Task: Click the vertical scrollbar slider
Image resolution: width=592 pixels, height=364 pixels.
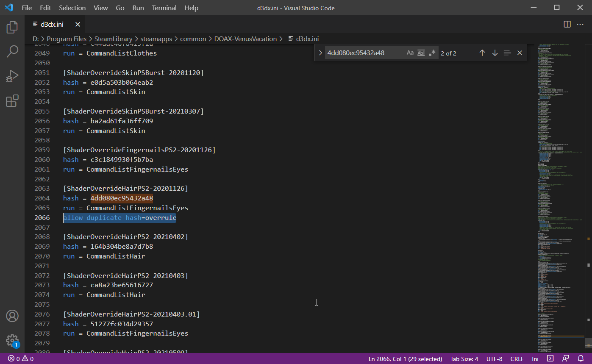Action: [x=588, y=342]
